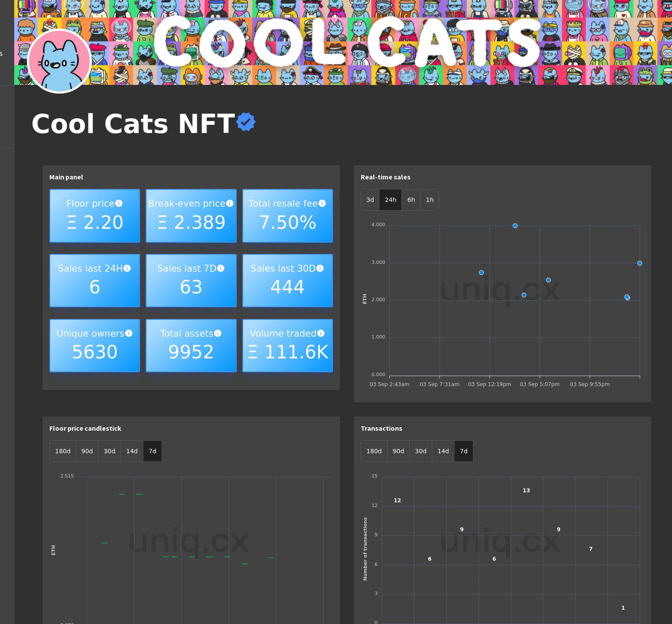Viewport: 672px width, 624px height.
Task: Click the Transactions bar label 7
Action: pyautogui.click(x=591, y=549)
